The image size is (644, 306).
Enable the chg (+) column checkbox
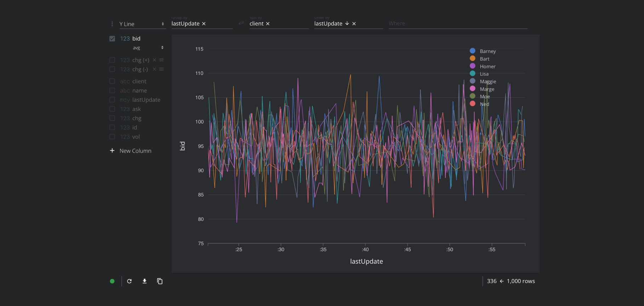112,60
